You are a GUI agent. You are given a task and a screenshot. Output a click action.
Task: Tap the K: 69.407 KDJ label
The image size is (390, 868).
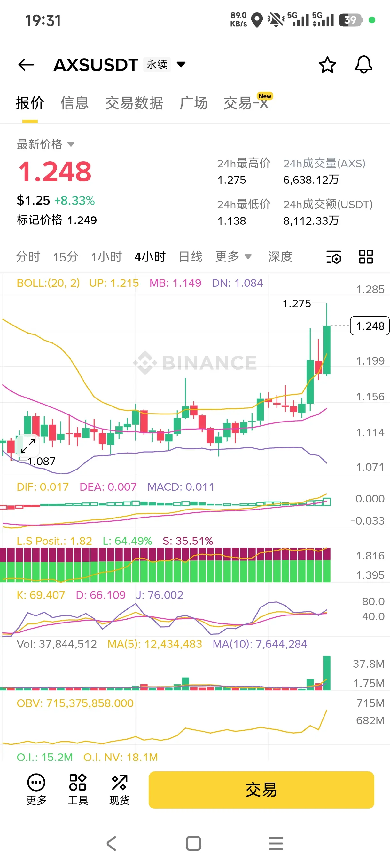click(x=41, y=595)
